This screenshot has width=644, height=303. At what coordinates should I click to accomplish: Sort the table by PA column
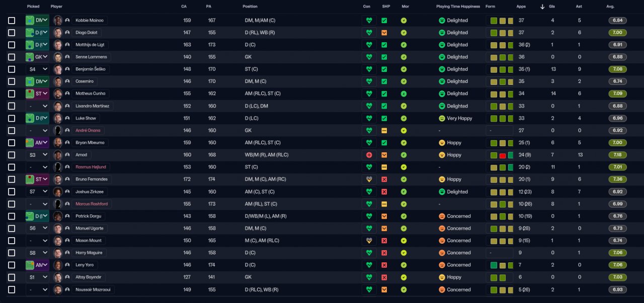point(208,7)
